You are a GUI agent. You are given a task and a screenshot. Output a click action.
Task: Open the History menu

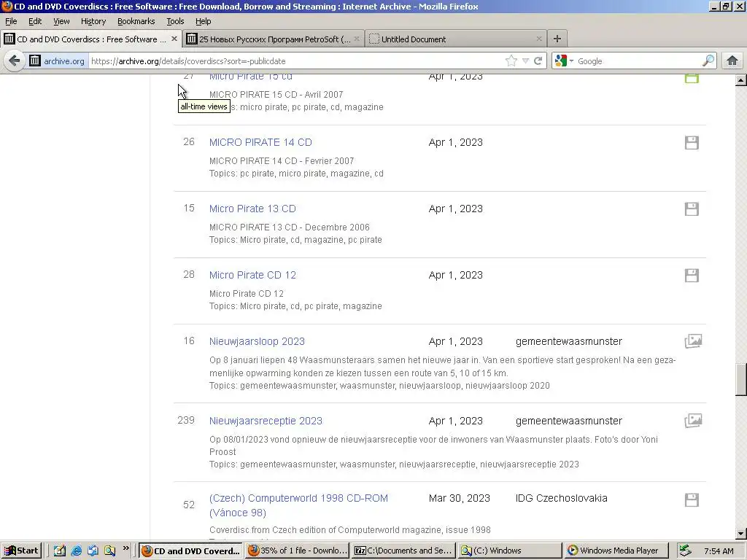point(93,21)
